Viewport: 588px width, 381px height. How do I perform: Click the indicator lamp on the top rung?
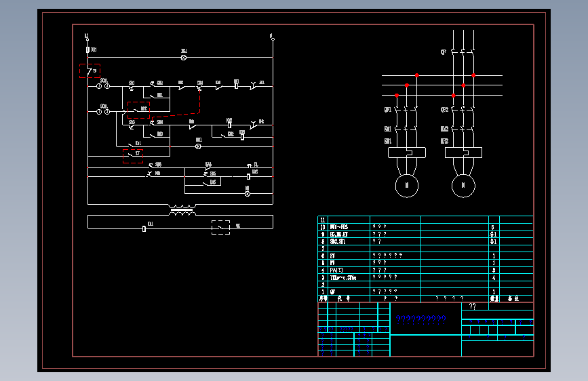(x=184, y=58)
